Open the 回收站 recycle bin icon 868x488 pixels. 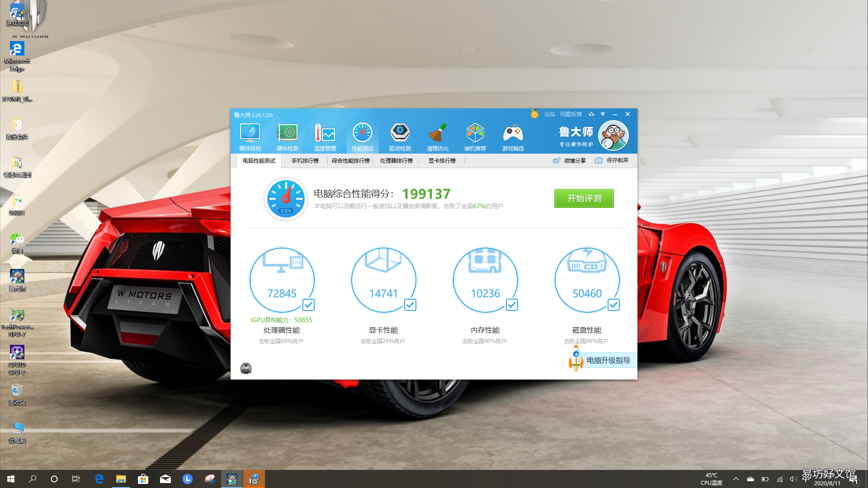click(17, 394)
